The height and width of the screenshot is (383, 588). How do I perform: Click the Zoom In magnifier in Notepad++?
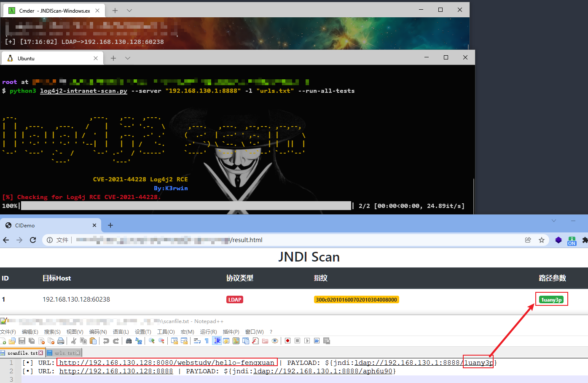[x=152, y=341]
